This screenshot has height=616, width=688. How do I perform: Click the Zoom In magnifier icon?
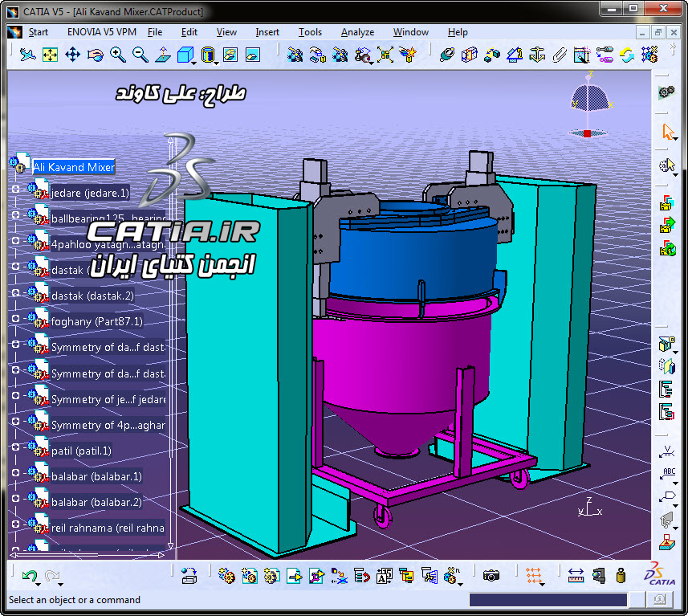117,55
